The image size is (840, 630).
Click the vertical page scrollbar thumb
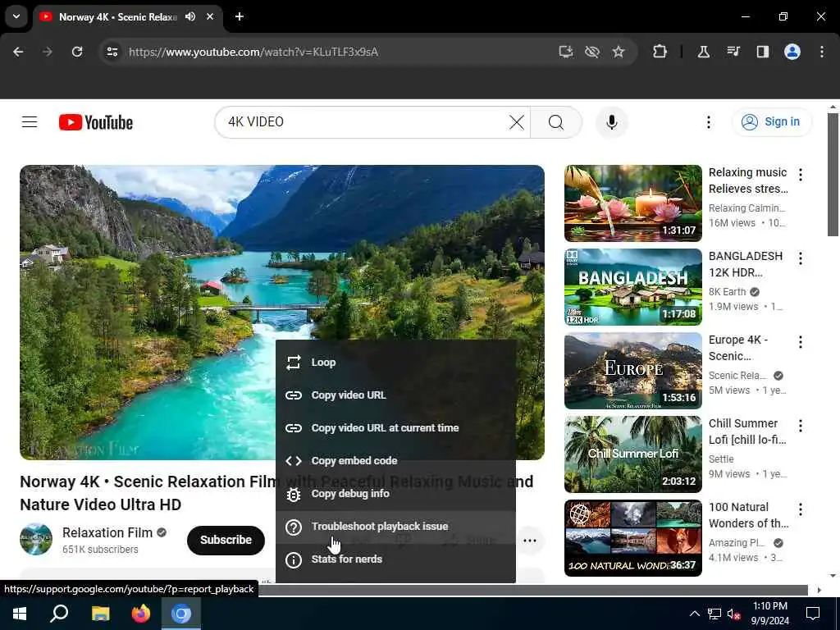pyautogui.click(x=832, y=174)
